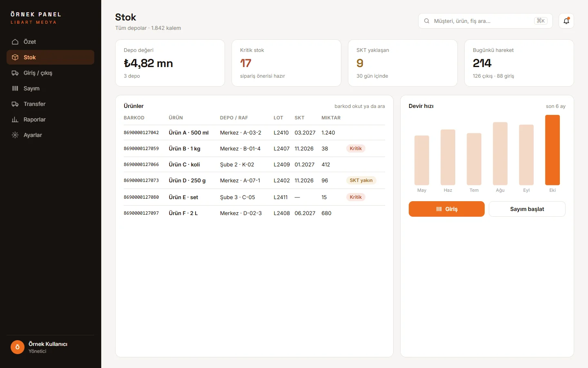Select barcode 8690000127042
The image size is (588, 368).
pos(141,132)
